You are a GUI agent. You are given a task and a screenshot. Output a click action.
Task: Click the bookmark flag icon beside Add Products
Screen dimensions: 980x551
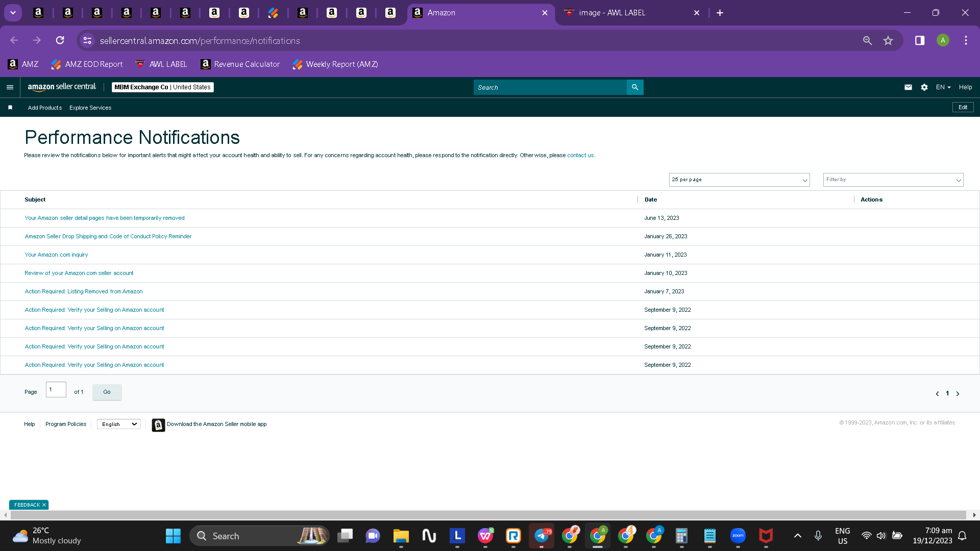click(x=10, y=108)
